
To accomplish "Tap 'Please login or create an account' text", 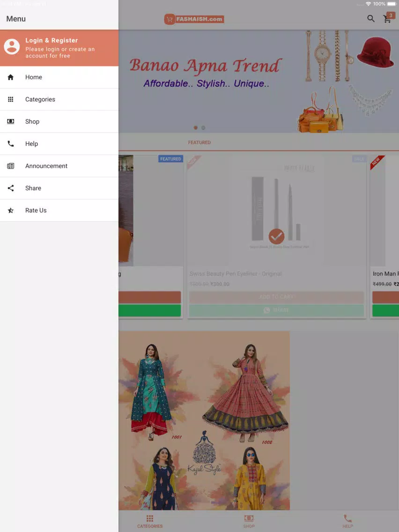I will point(60,52).
